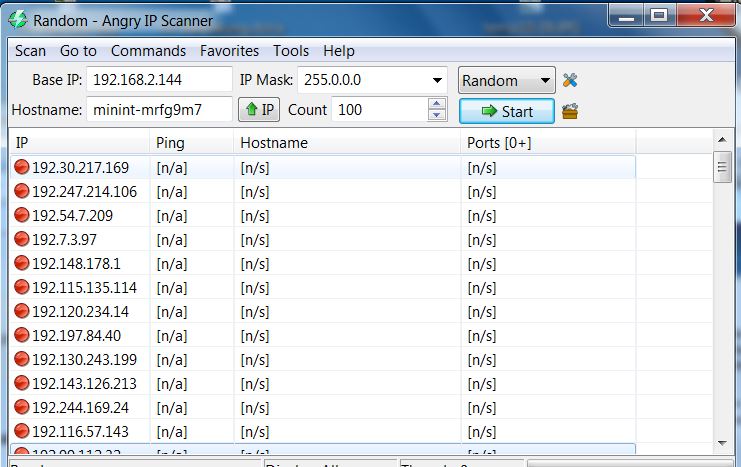Open the Tools menu
741x467 pixels.
pos(291,51)
